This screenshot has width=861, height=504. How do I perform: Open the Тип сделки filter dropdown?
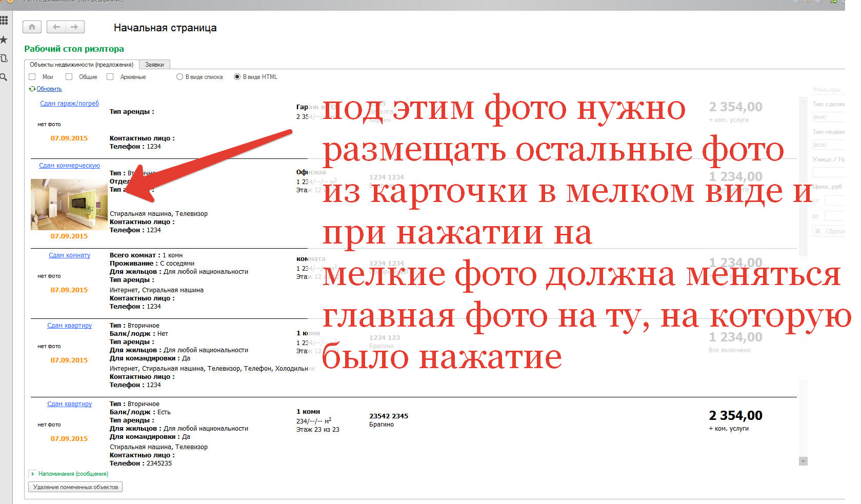tap(828, 117)
